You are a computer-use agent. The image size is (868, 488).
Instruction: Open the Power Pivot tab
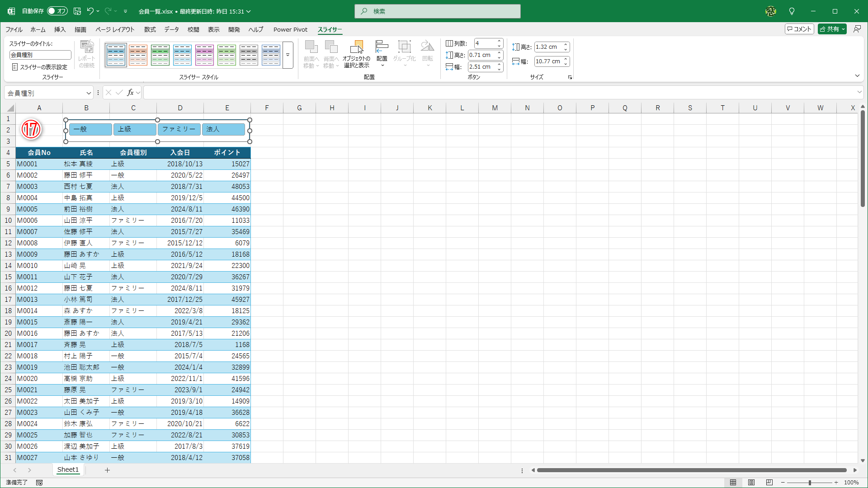[290, 29]
